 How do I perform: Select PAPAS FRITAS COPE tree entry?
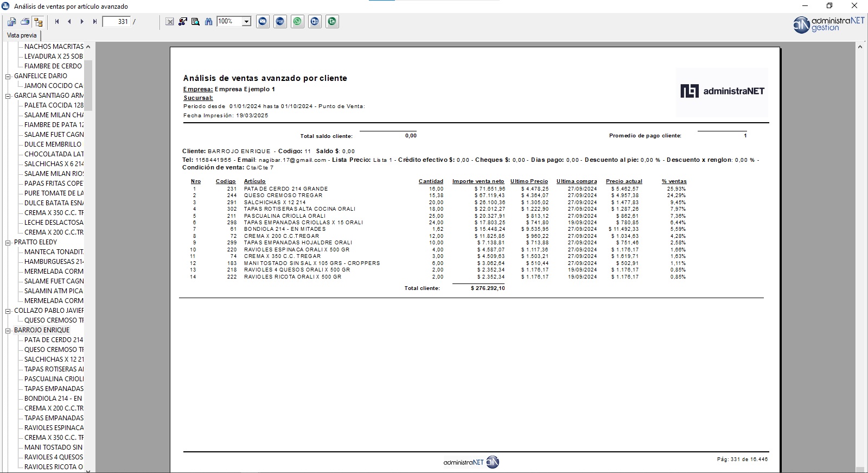point(54,184)
